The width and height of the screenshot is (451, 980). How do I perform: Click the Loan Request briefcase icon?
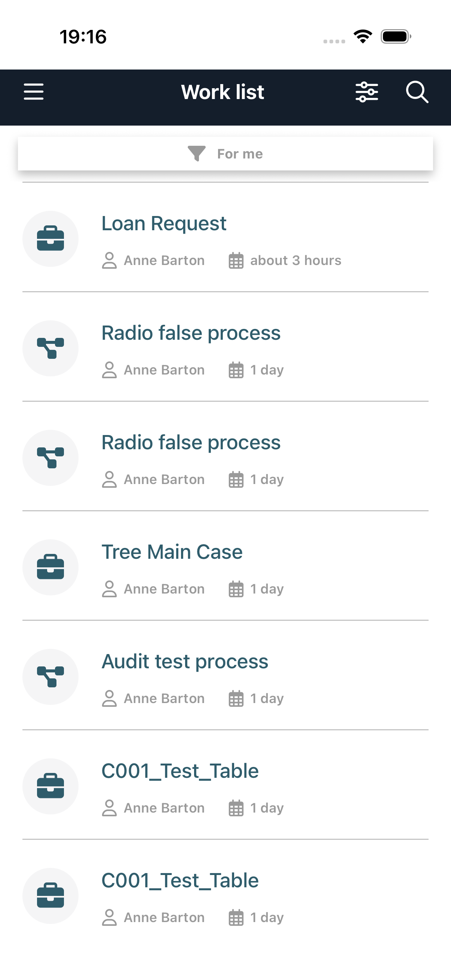coord(50,239)
